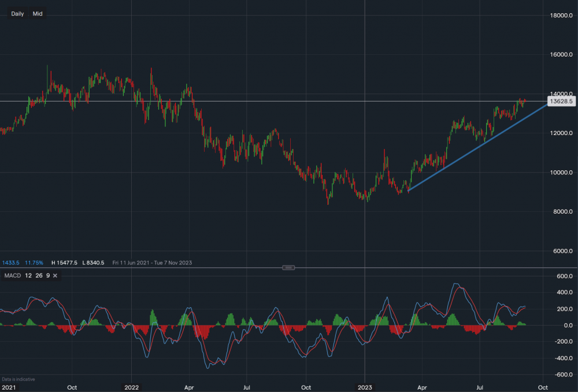Image resolution: width=578 pixels, height=392 pixels.
Task: Click the 6000.0 level on price axis
Action: [x=562, y=251]
